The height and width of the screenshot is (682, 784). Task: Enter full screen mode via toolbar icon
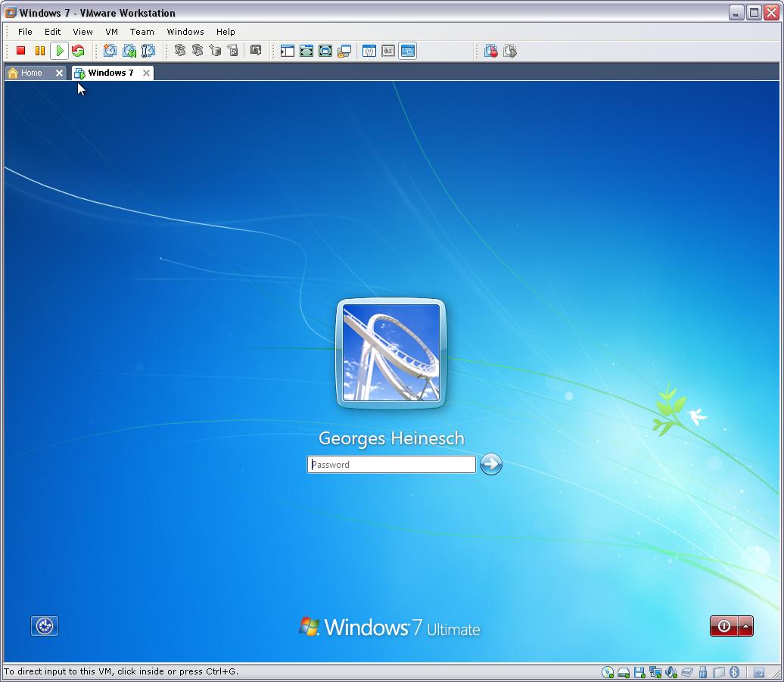point(325,51)
